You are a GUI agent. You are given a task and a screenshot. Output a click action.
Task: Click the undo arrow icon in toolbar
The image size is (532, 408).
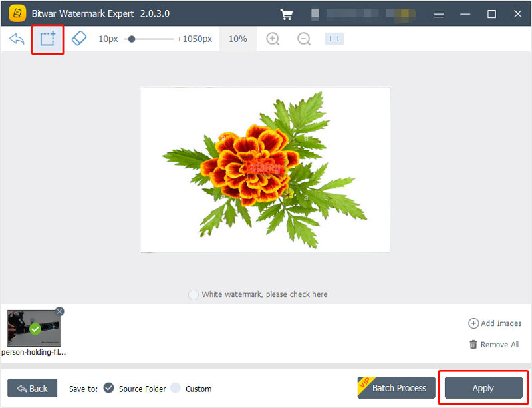tap(17, 39)
